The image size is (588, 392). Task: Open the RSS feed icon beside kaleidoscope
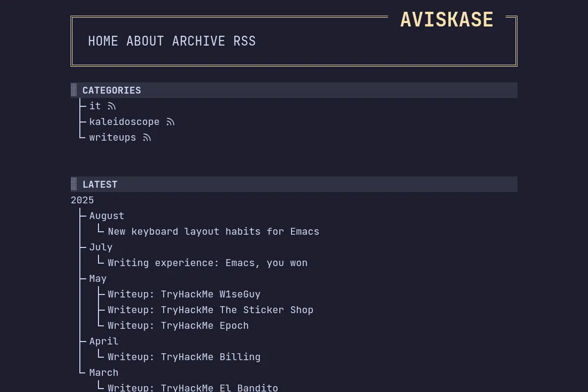coord(171,122)
